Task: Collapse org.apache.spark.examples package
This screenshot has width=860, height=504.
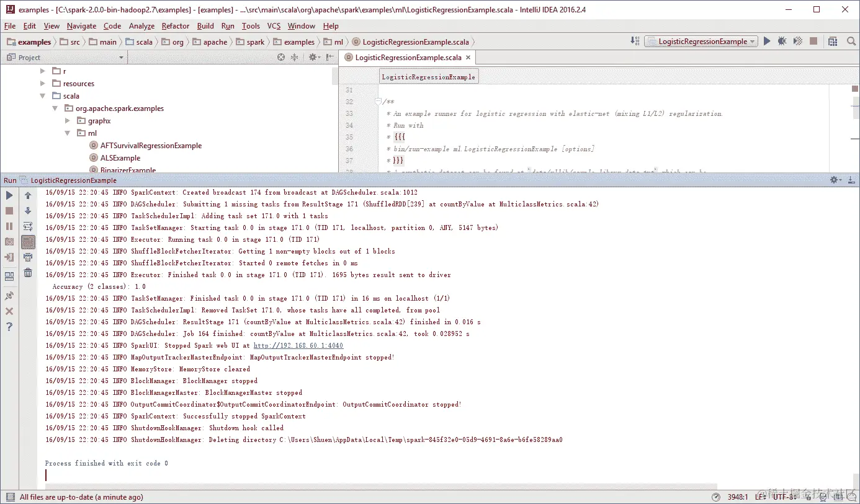Action: click(55, 108)
